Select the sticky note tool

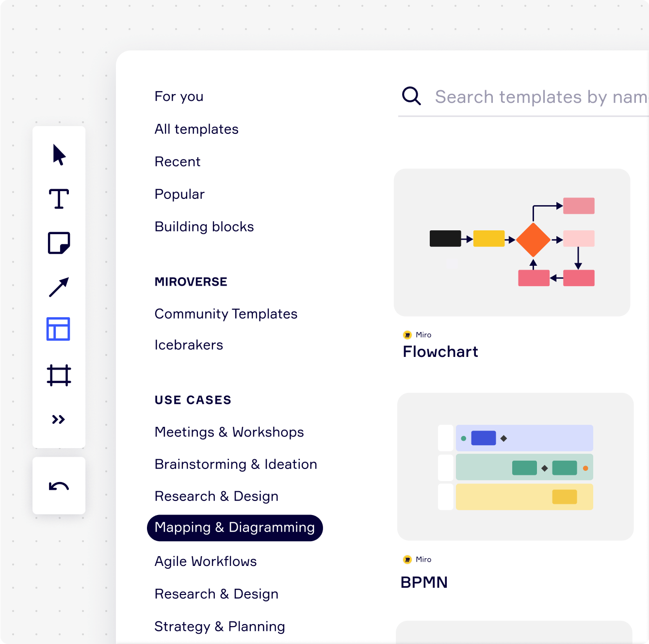[59, 243]
